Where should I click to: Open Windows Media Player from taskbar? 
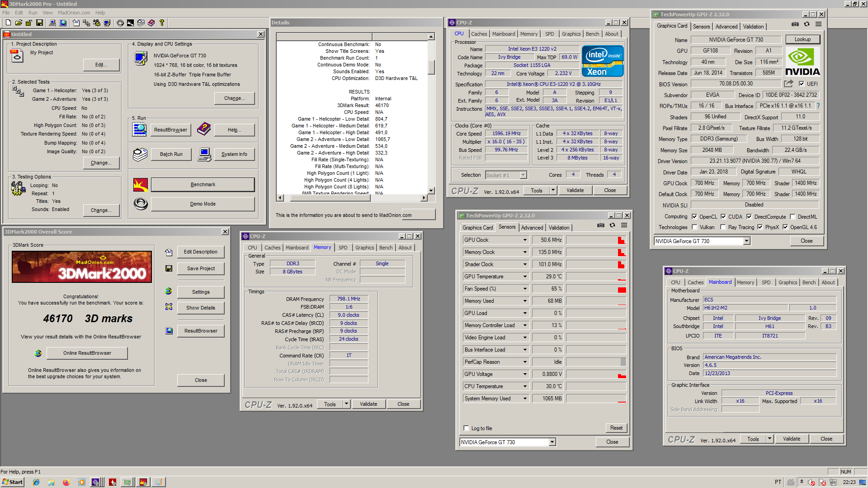(81, 482)
